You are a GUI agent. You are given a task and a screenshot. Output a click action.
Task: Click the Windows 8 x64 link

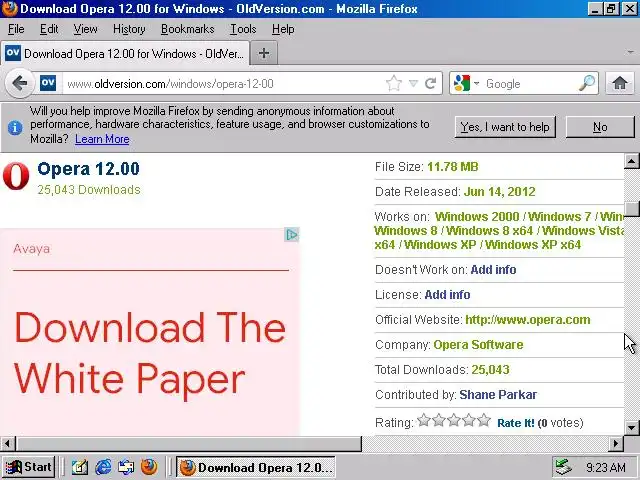(490, 231)
